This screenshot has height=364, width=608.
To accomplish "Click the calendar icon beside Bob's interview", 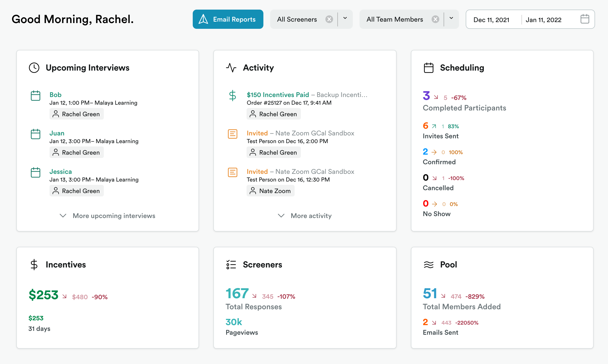I will (x=35, y=96).
